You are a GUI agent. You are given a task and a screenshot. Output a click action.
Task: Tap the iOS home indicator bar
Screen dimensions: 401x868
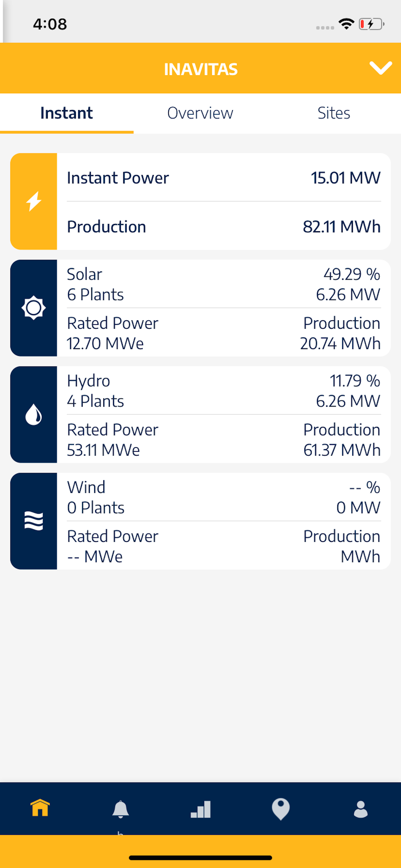200,858
